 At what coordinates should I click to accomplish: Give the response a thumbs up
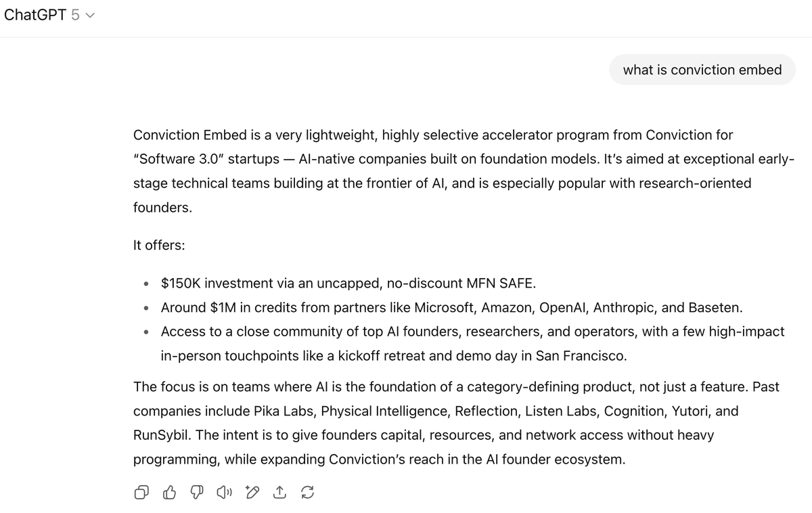[169, 493]
